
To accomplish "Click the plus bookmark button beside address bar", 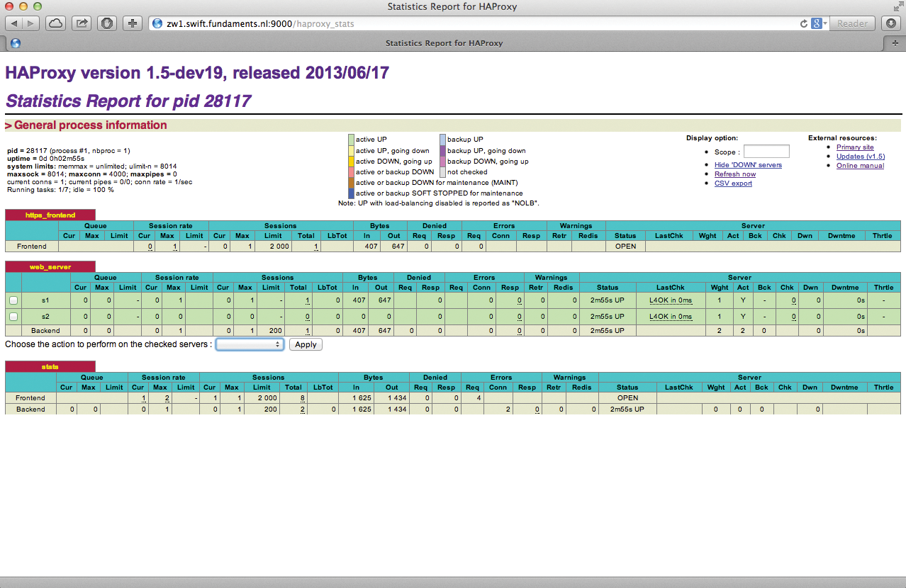I will tap(133, 23).
